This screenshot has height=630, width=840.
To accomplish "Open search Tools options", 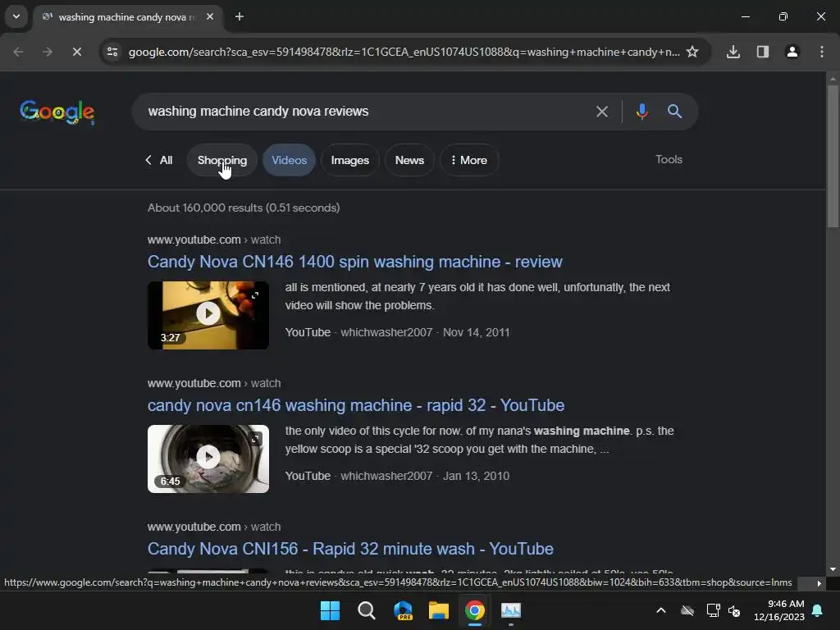I will (x=669, y=160).
